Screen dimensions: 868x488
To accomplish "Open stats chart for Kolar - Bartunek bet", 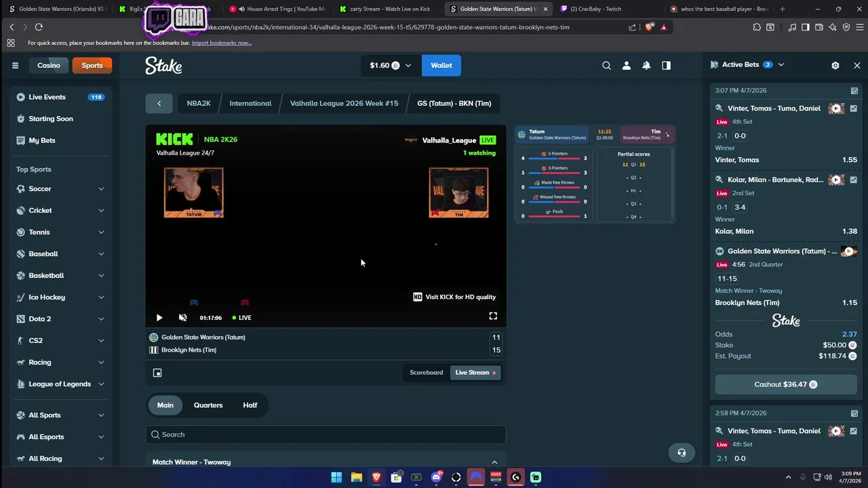I will [853, 180].
